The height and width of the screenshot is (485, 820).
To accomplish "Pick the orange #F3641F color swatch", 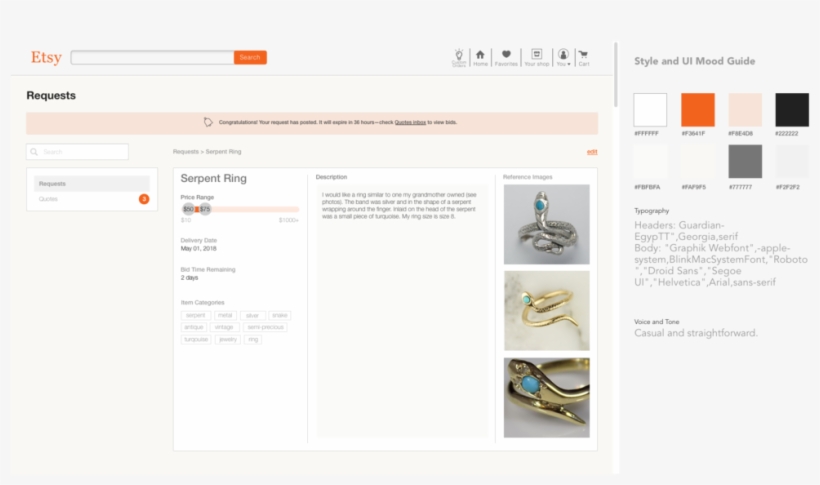I will click(697, 110).
